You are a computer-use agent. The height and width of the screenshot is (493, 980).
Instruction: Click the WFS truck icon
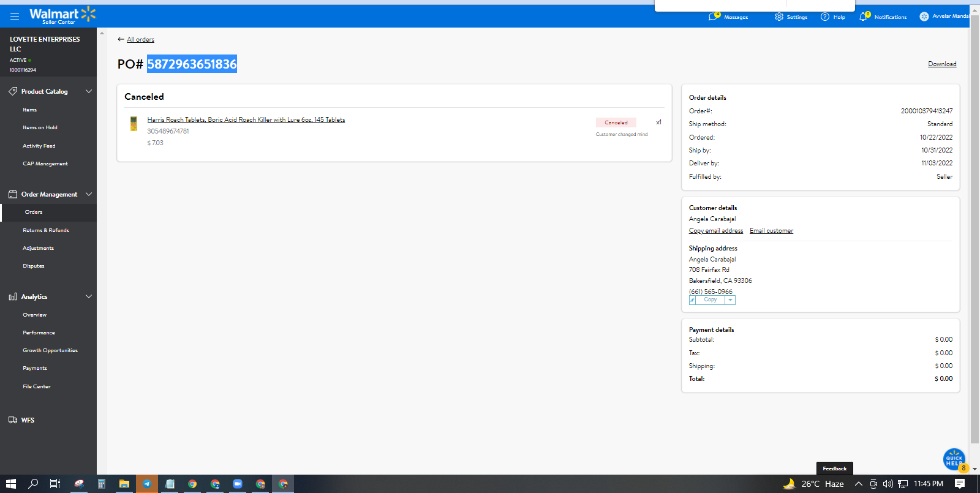pos(13,420)
